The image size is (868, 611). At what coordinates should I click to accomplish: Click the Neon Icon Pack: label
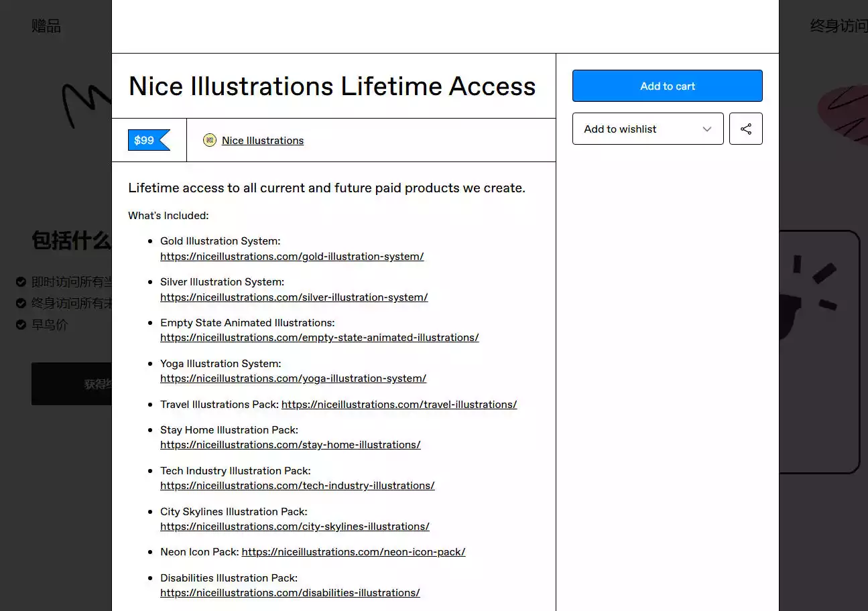200,552
